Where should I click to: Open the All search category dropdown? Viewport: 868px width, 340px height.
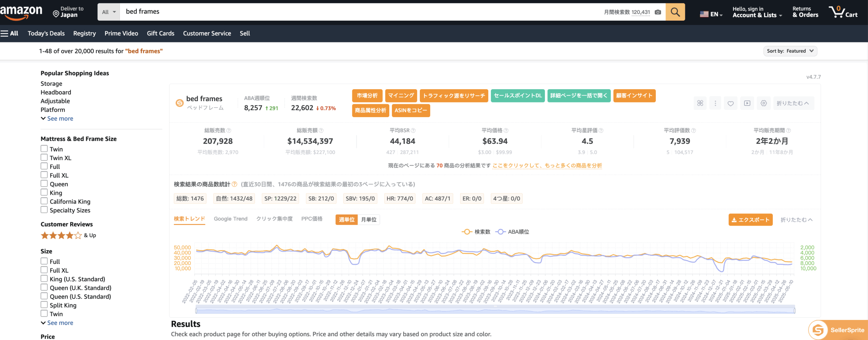pos(109,12)
